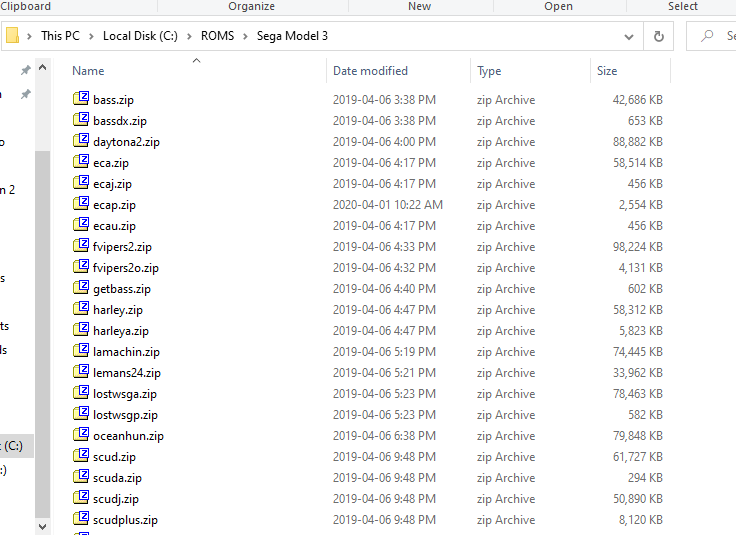This screenshot has height=537, width=736.
Task: Click the New ribbon group label
Action: 419,6
